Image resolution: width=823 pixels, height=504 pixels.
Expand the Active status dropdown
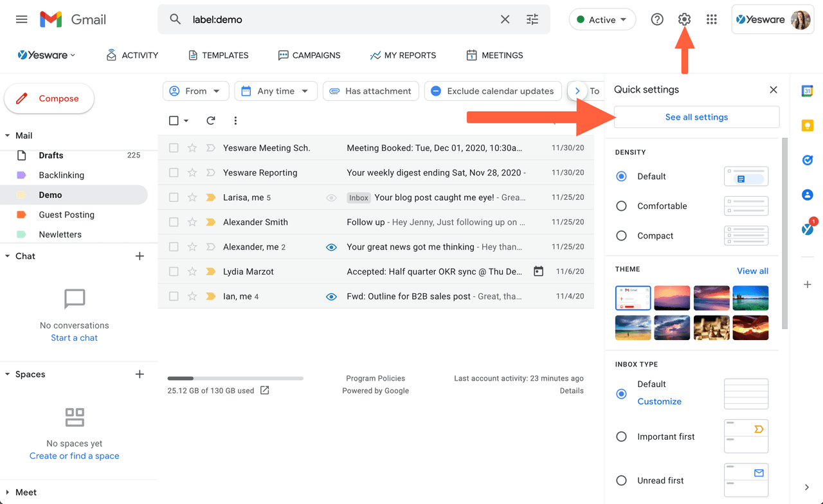pos(602,19)
